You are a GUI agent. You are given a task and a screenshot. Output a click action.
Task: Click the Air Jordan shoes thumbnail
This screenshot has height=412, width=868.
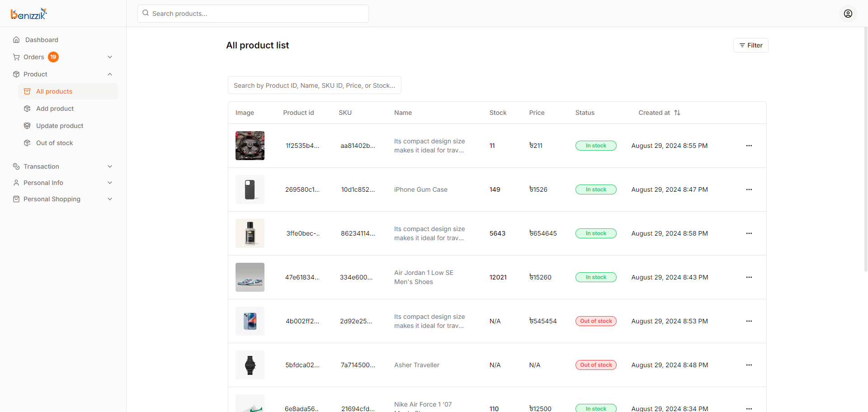[250, 277]
